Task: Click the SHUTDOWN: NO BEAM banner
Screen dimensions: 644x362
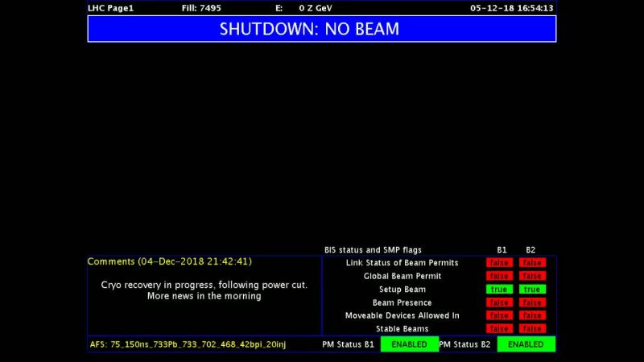Action: point(321,29)
